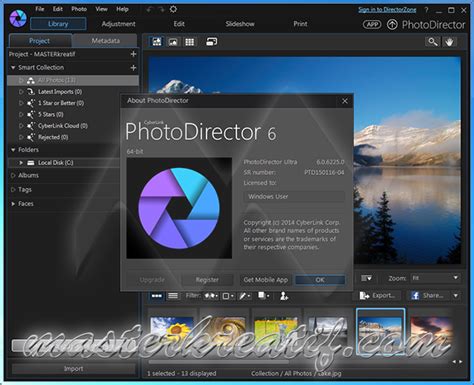Switch to viewer only mode icon
The width and height of the screenshot is (474, 385).
click(173, 42)
